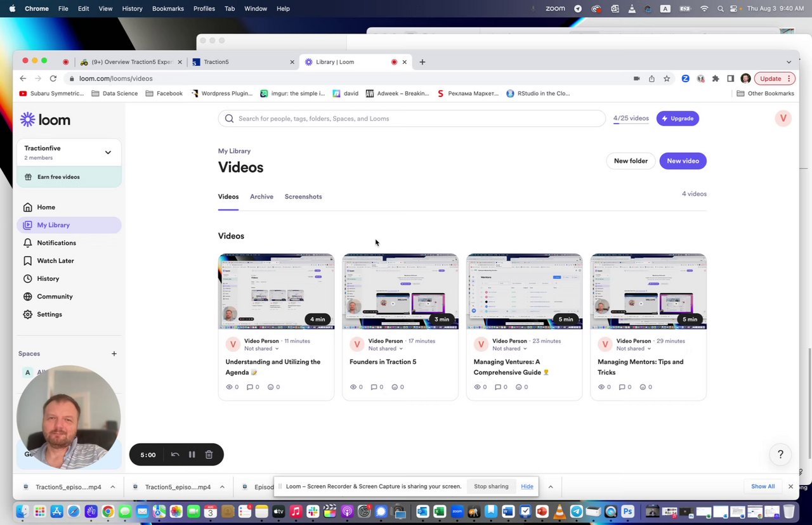Switch to the Screenshots tab
The image size is (812, 525).
[x=303, y=197]
